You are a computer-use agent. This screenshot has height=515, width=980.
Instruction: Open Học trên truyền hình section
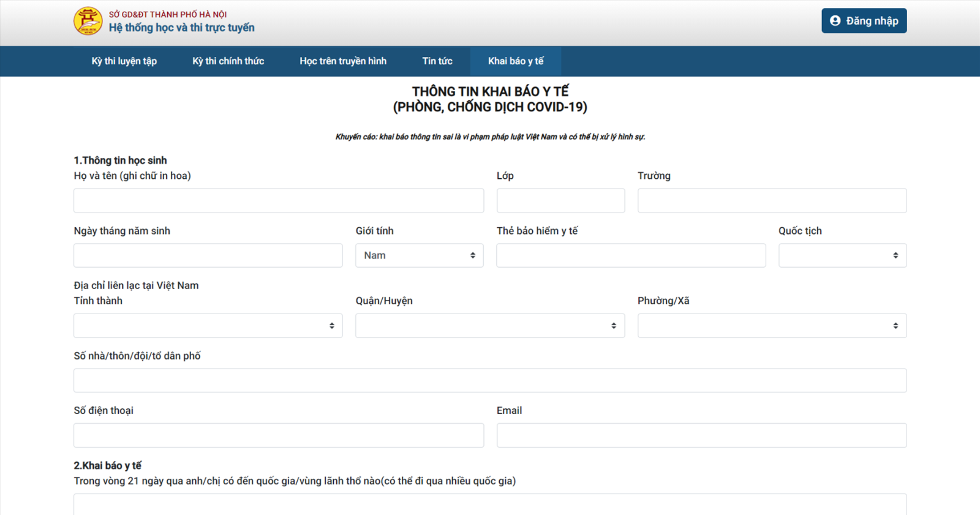[x=343, y=61]
